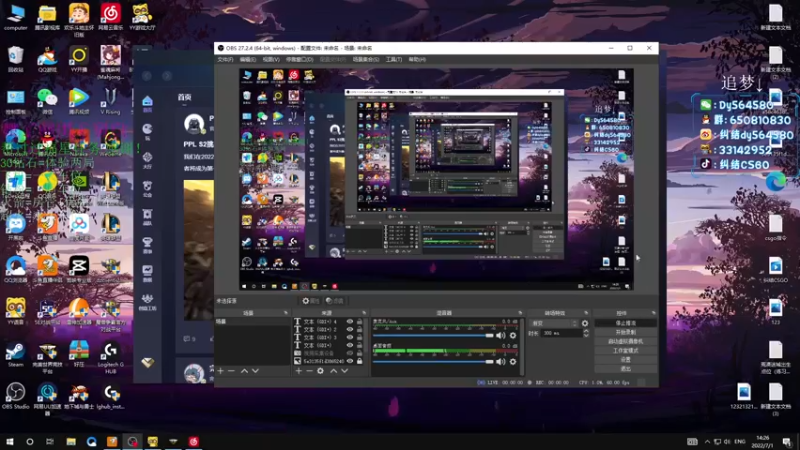Image resolution: width=800 pixels, height=450 pixels.
Task: Toggle visibility of 文本 (GDI+) 4 source
Action: pos(350,321)
